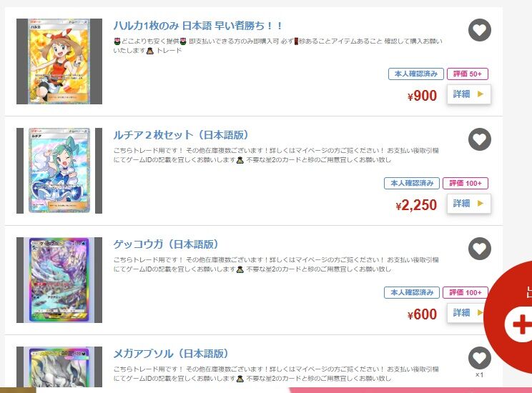The height and width of the screenshot is (393, 532).
Task: Click the ハルカ card thumbnail image
Action: (59, 61)
